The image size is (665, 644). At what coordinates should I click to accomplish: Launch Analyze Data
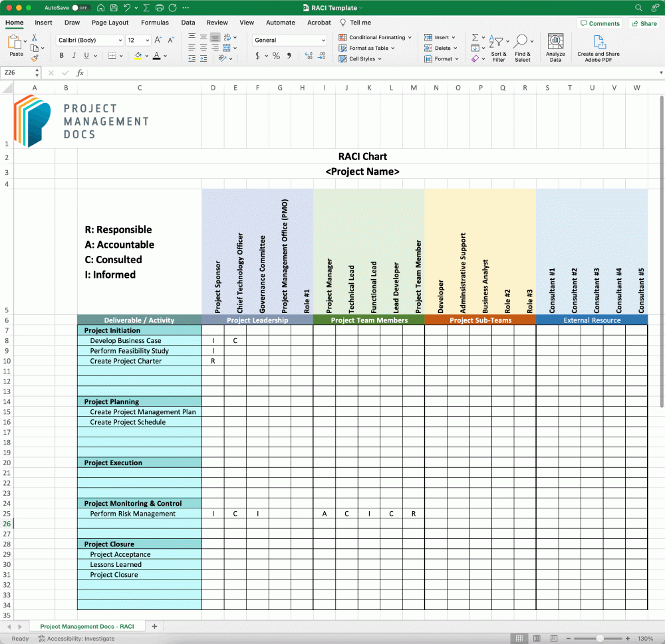[555, 47]
